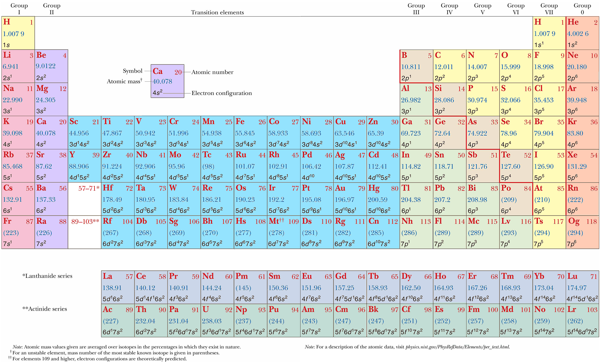The image size is (601, 364).
Task: Click the Fr francium cell
Action: click(x=18, y=232)
